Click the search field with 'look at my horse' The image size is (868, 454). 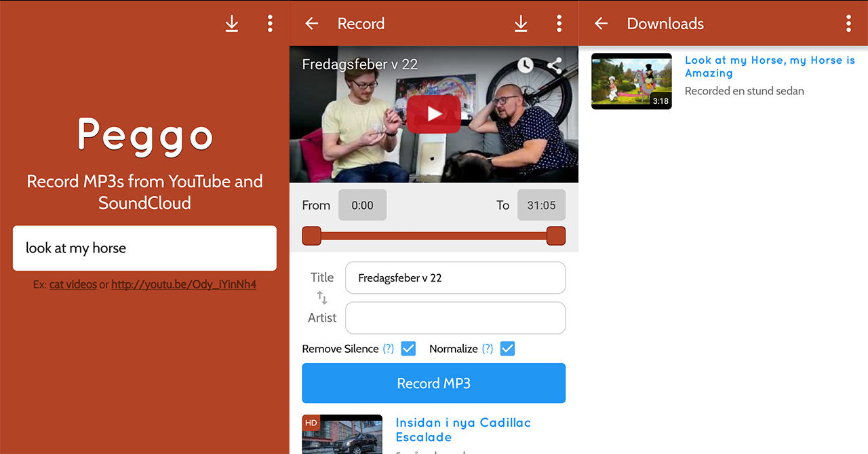144,248
